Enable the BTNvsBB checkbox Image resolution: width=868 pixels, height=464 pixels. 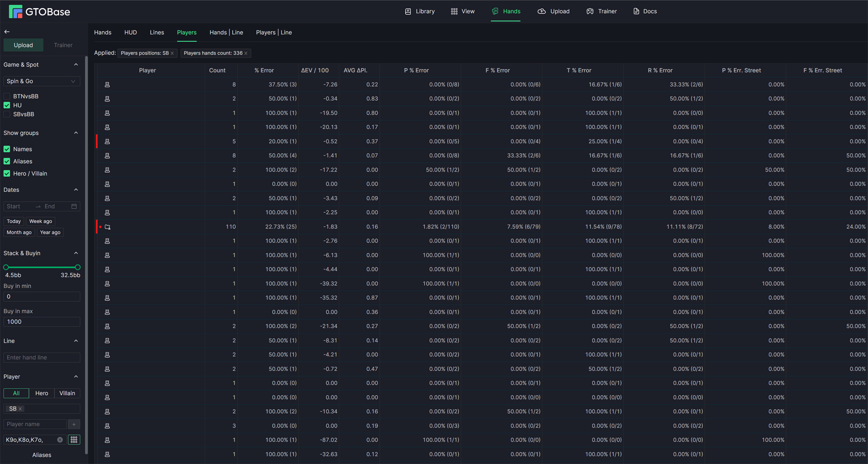pyautogui.click(x=7, y=96)
